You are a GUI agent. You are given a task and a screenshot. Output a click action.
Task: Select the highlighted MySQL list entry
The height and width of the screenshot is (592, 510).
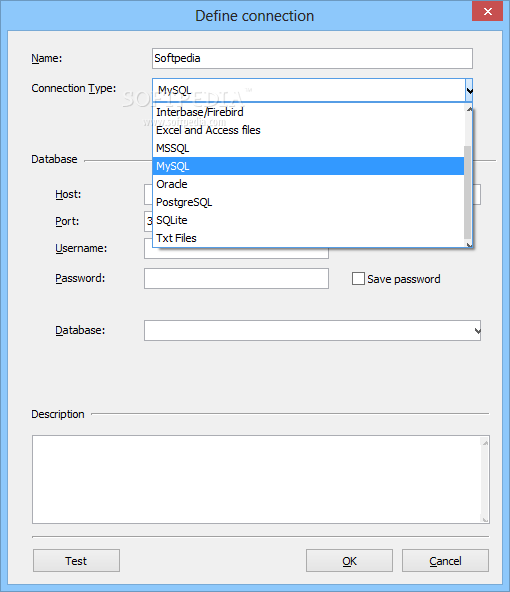pyautogui.click(x=308, y=166)
